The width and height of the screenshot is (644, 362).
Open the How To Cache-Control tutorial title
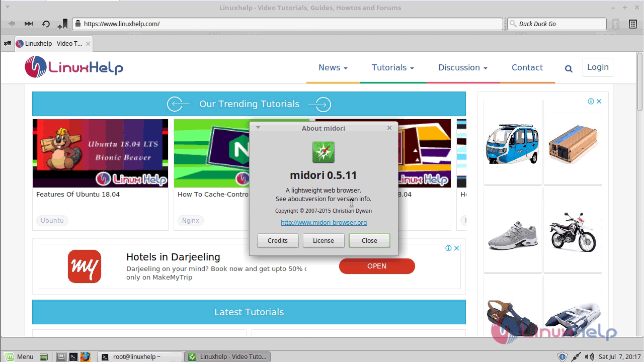tap(213, 194)
